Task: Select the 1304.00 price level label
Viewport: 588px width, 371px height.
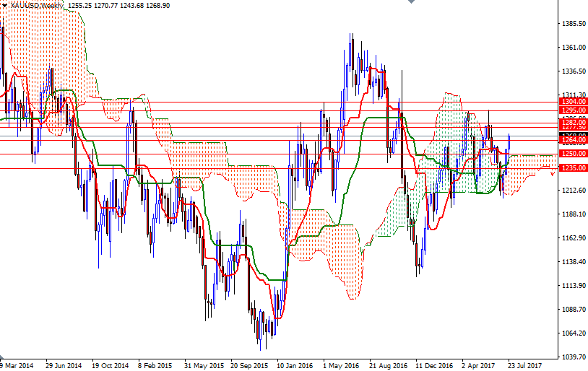Action: 574,102
